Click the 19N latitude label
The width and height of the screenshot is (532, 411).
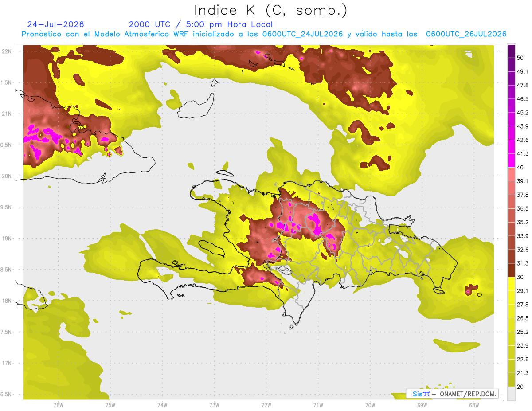coord(8,238)
